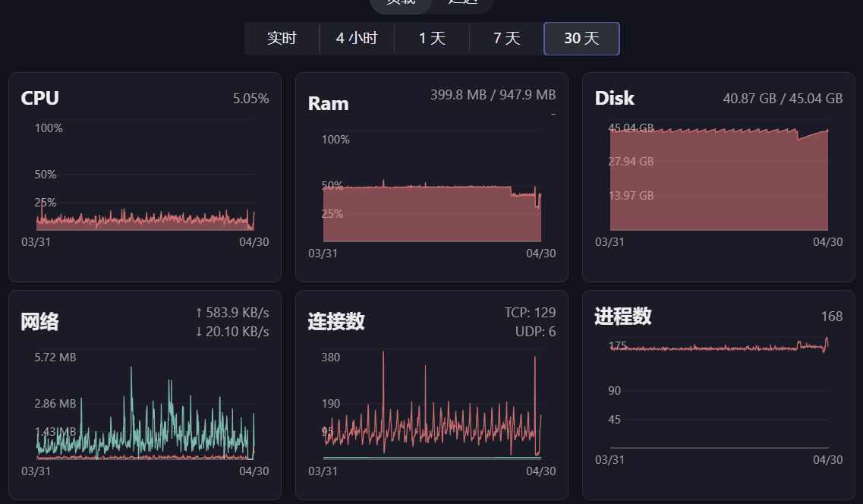Click the CPU card title
The image size is (863, 504).
tap(39, 98)
